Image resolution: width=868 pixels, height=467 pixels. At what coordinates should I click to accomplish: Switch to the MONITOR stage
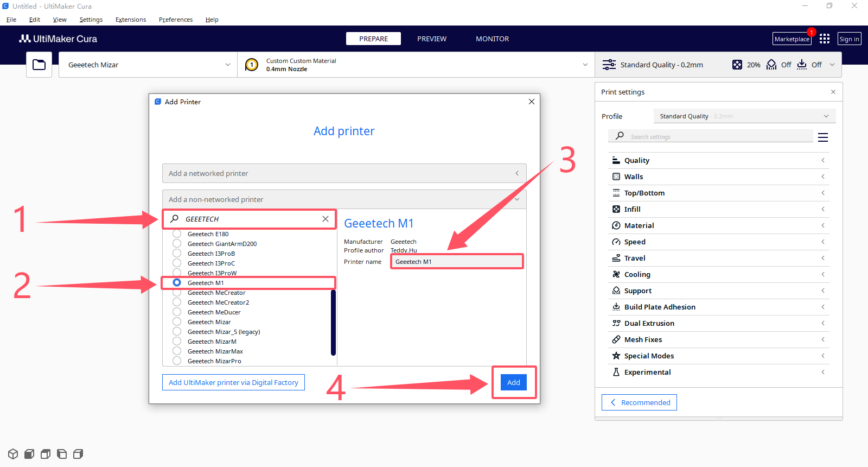pos(493,39)
